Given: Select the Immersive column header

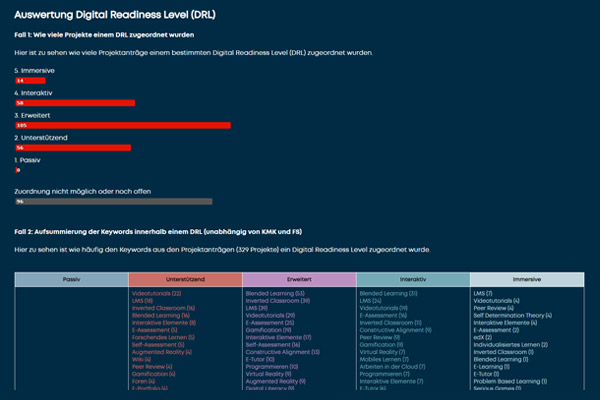Looking at the screenshot, I should click(526, 279).
